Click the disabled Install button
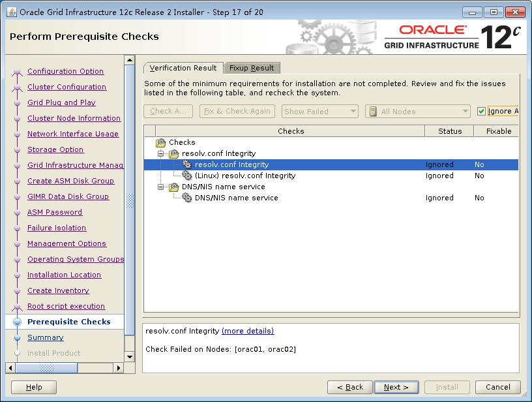 (447, 387)
